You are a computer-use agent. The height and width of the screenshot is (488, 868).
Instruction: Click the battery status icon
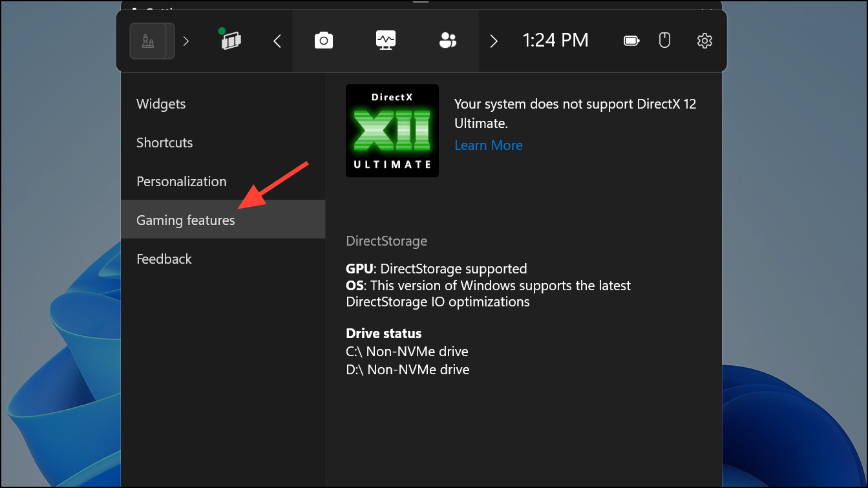pos(631,41)
